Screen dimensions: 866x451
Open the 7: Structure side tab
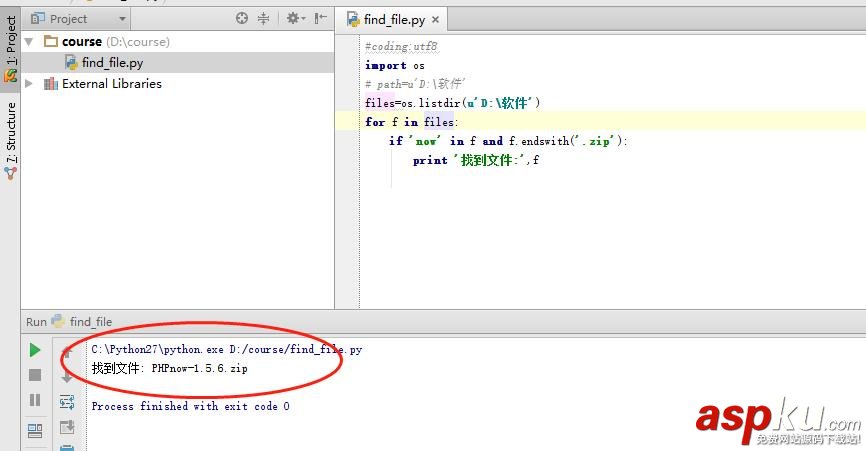coord(10,141)
